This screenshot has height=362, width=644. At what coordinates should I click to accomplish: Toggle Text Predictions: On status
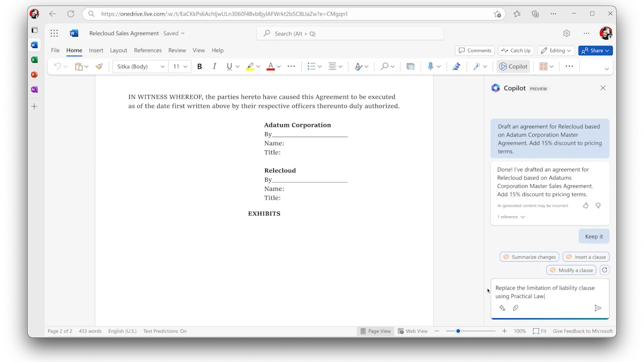point(165,331)
